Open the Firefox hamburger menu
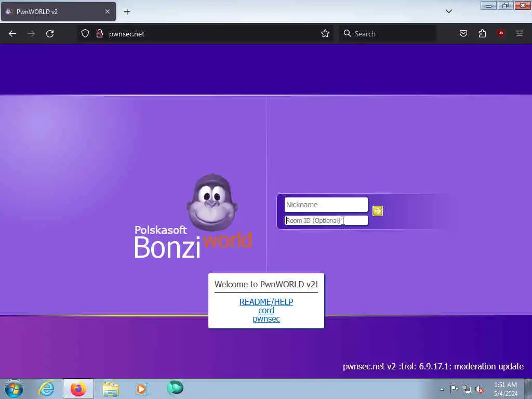 (520, 33)
